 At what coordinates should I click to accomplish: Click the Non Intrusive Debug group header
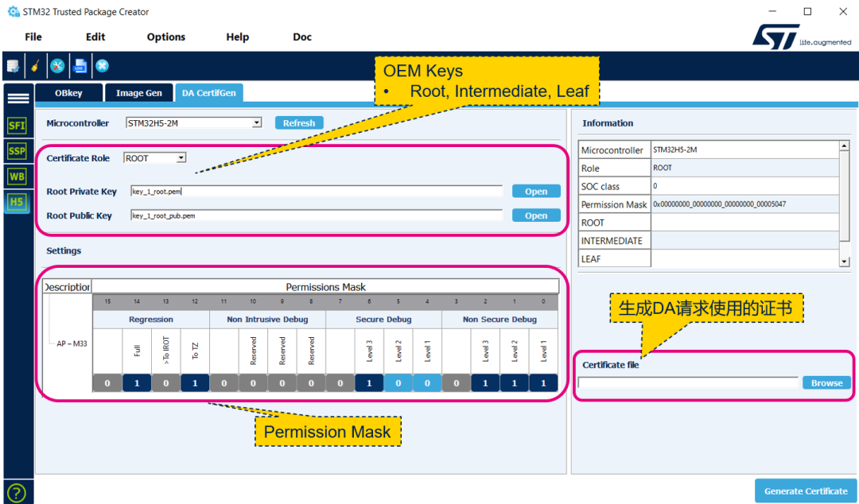tap(267, 320)
